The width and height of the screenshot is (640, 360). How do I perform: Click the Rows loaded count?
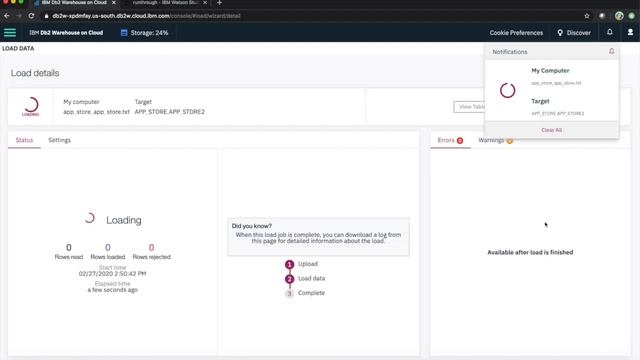pos(108,247)
